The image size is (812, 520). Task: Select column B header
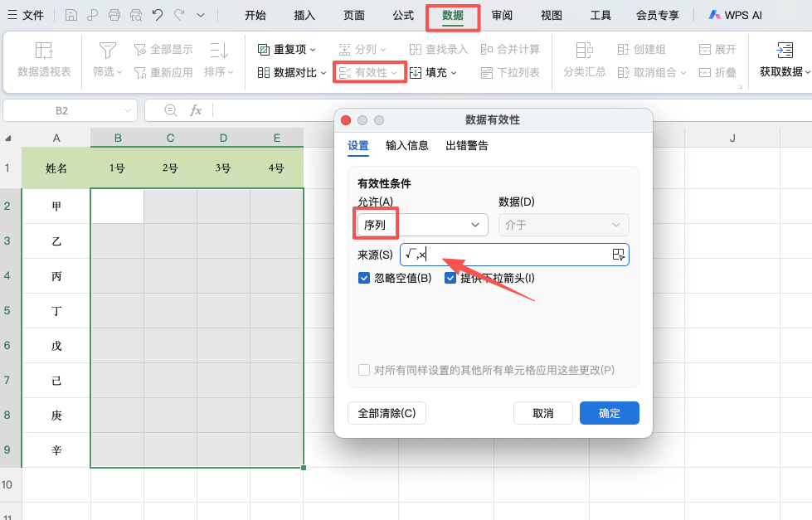pyautogui.click(x=118, y=138)
